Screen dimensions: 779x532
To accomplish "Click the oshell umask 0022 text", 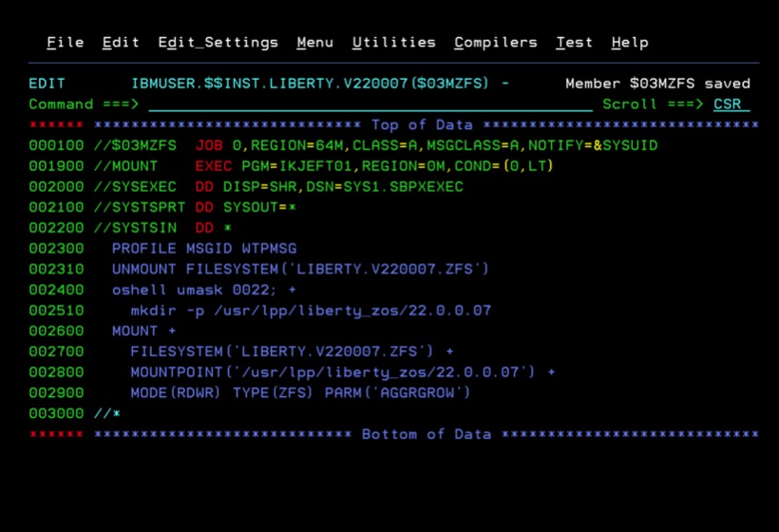I will (x=193, y=290).
